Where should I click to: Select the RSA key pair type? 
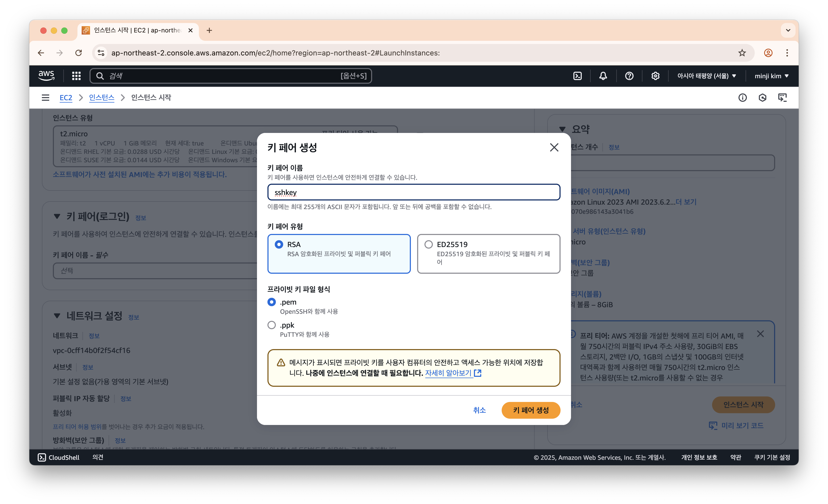pos(339,254)
